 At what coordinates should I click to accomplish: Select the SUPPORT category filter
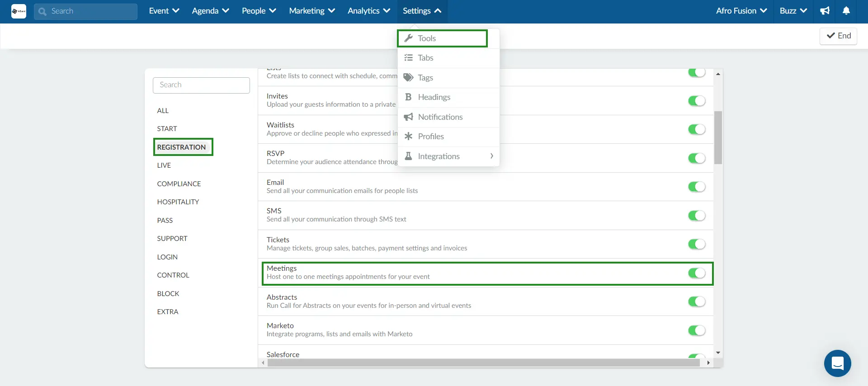click(x=172, y=239)
